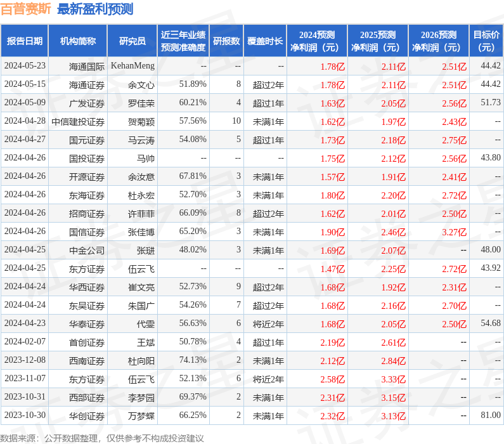The height and width of the screenshot is (444, 504).
Task: Click the 目标价(元) header
Action: 487,41
